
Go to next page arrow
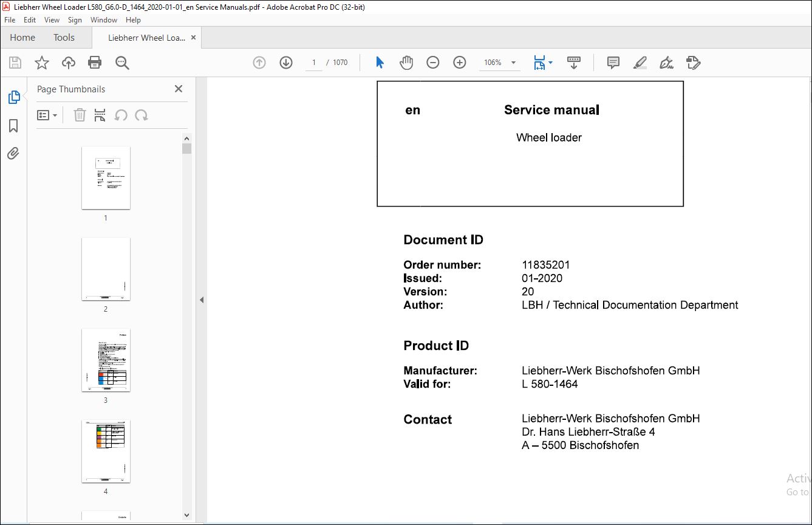[286, 63]
